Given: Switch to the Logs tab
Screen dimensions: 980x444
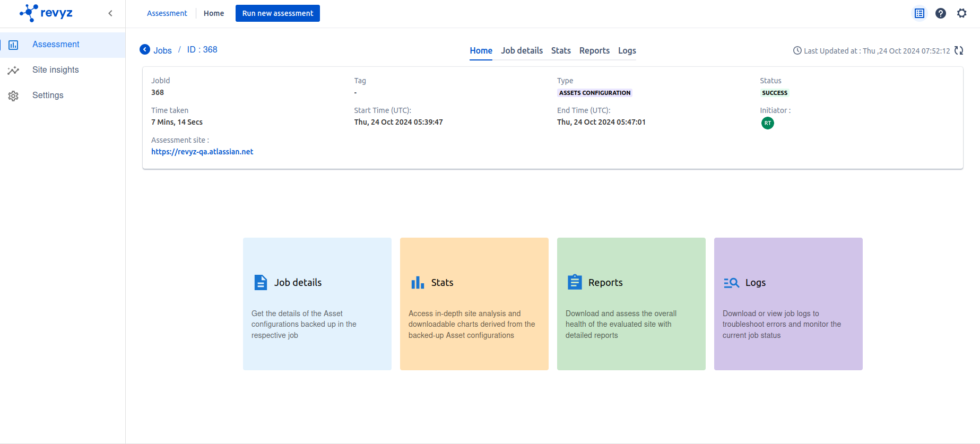Looking at the screenshot, I should tap(627, 51).
